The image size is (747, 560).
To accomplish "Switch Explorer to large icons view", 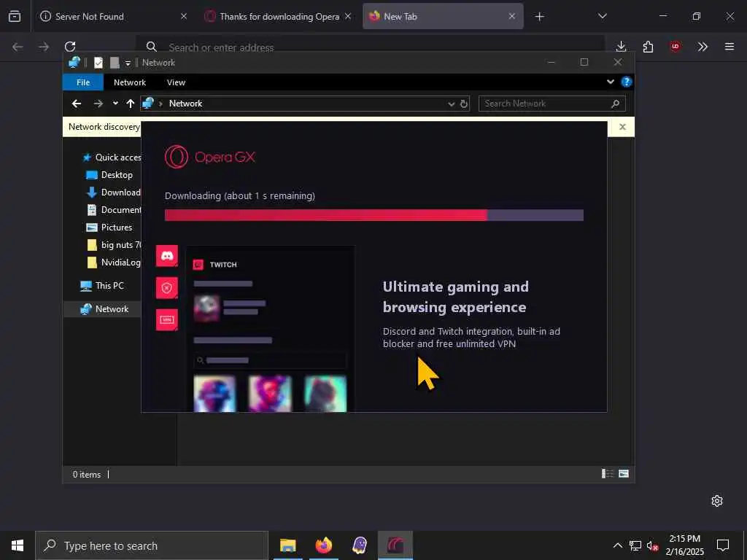I will 624,473.
